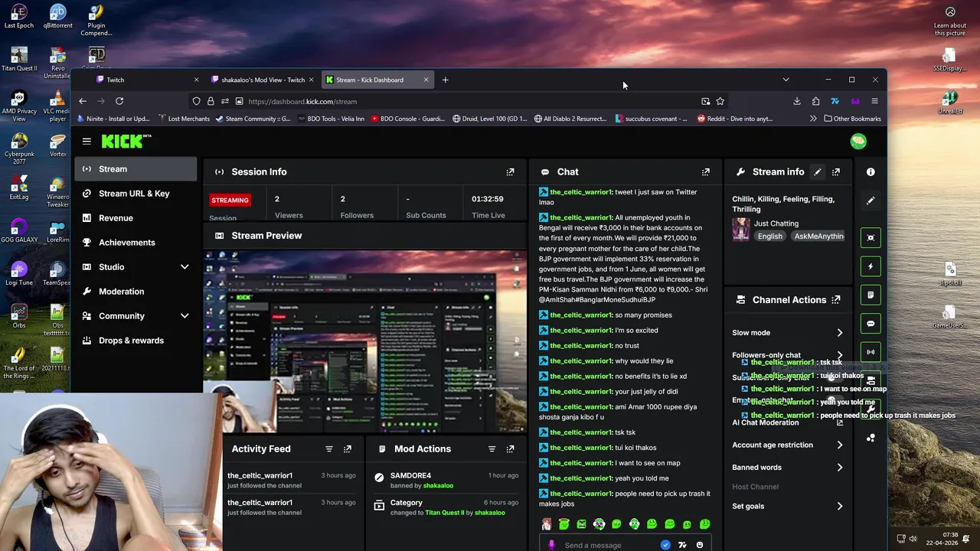Open Steam Community bookmark

pyautogui.click(x=253, y=119)
